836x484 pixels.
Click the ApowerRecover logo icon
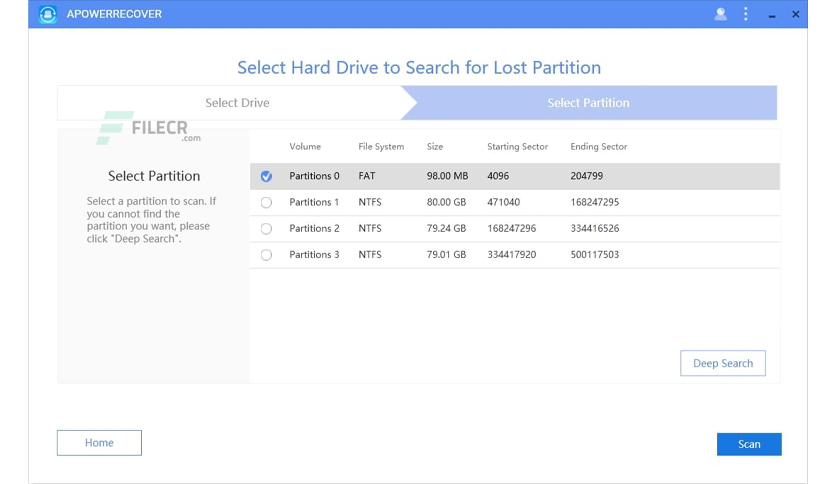48,14
